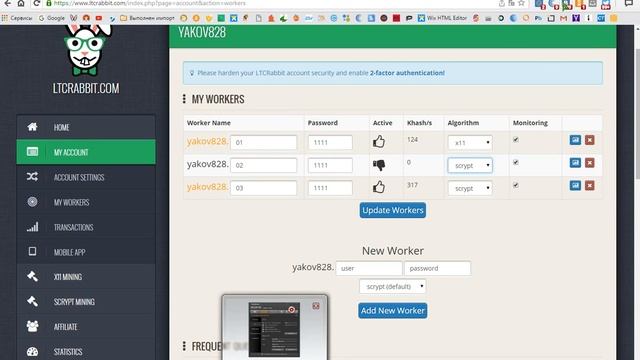Open Scrypt Mining sidebar item
The width and height of the screenshot is (640, 360).
pyautogui.click(x=86, y=302)
